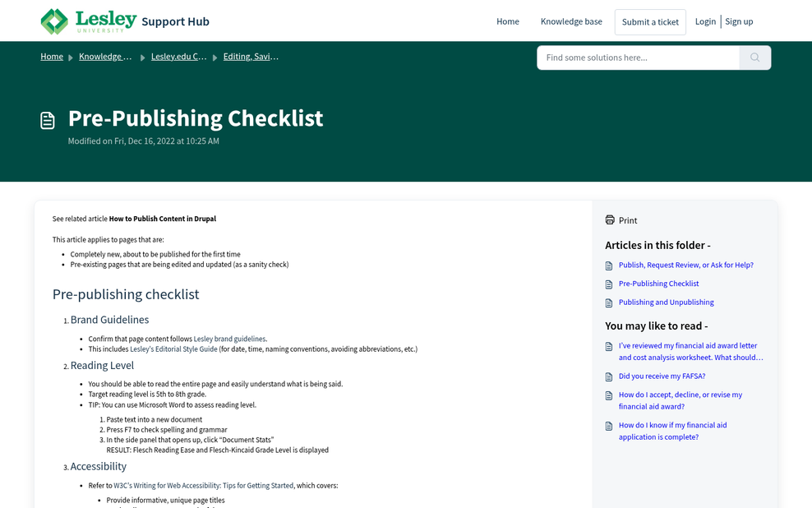This screenshot has width=812, height=508.
Task: Click the Pre-Publishing Checklist page title
Action: click(196, 118)
